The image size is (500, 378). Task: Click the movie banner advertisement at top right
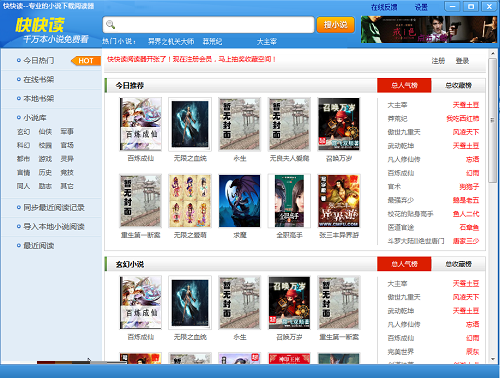429,29
